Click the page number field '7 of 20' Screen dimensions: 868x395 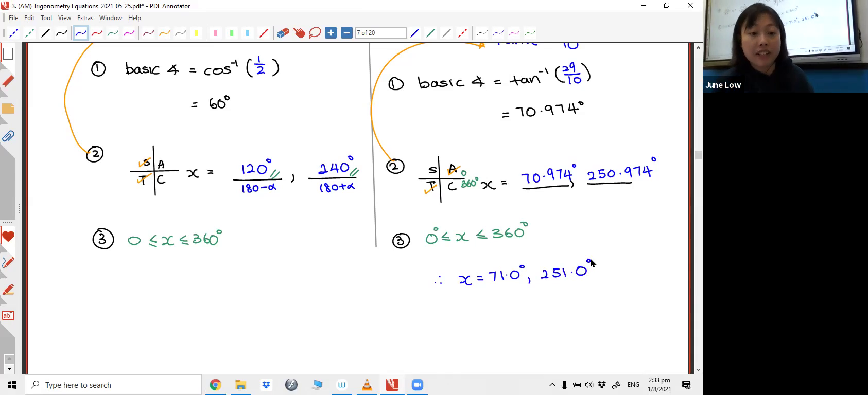pos(380,33)
